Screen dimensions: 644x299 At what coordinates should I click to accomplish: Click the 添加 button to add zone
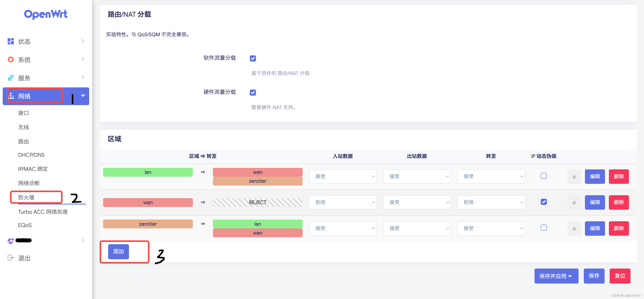tap(119, 252)
